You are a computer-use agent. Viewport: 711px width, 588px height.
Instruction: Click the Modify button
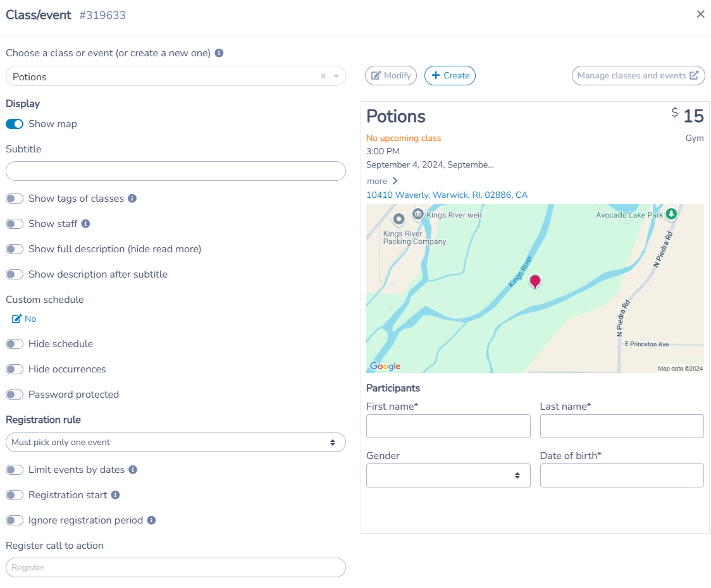tap(391, 76)
